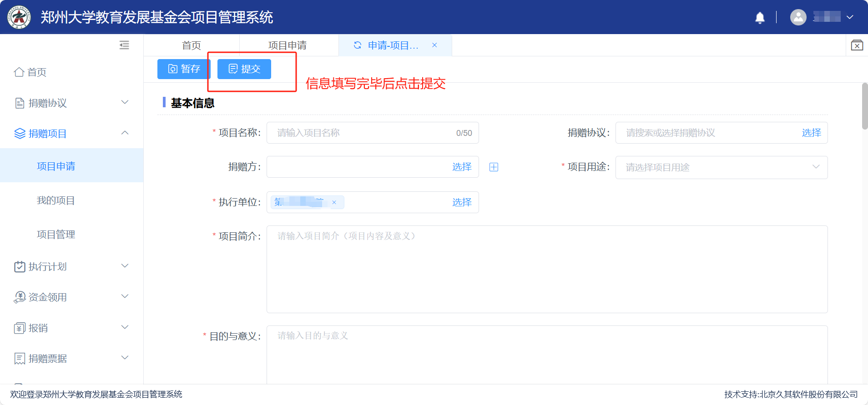Screen dimensions: 868x405
Task: Expand the 捐赠票据 menu chevron
Action: [125, 358]
